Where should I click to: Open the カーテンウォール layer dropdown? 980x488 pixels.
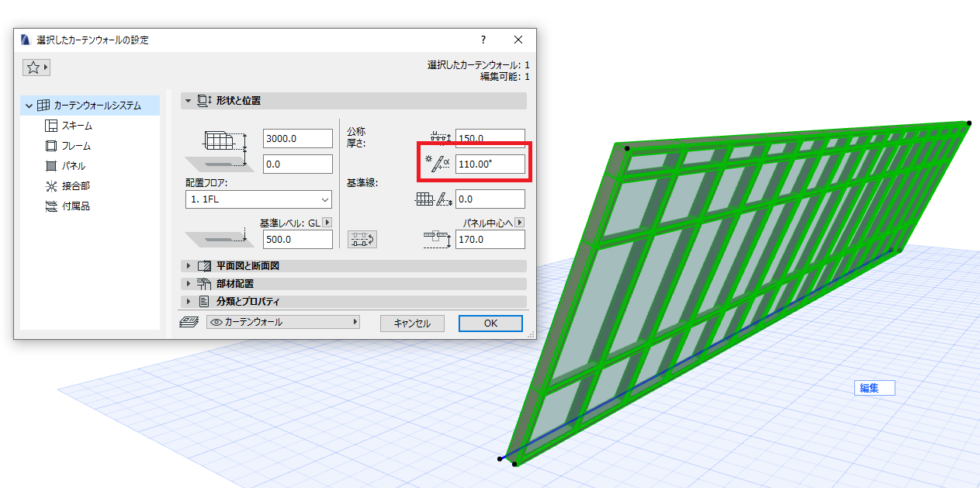pos(285,322)
